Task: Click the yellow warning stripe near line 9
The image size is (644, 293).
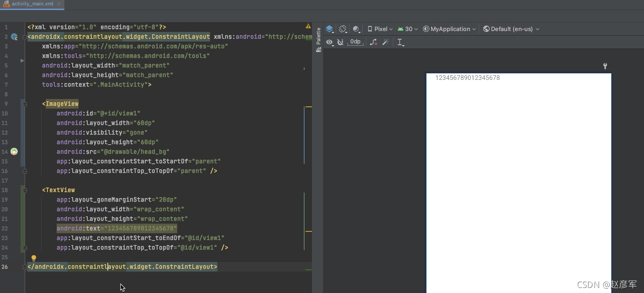Action: [309, 107]
